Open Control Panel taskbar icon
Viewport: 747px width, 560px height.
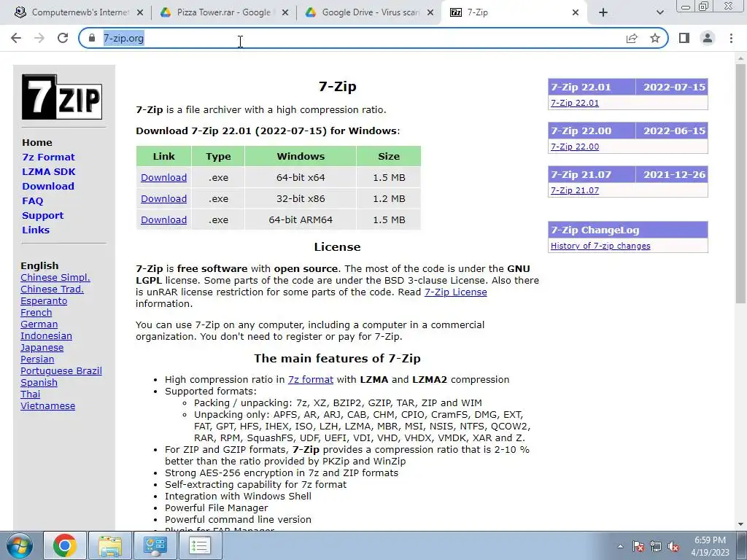[x=155, y=545]
